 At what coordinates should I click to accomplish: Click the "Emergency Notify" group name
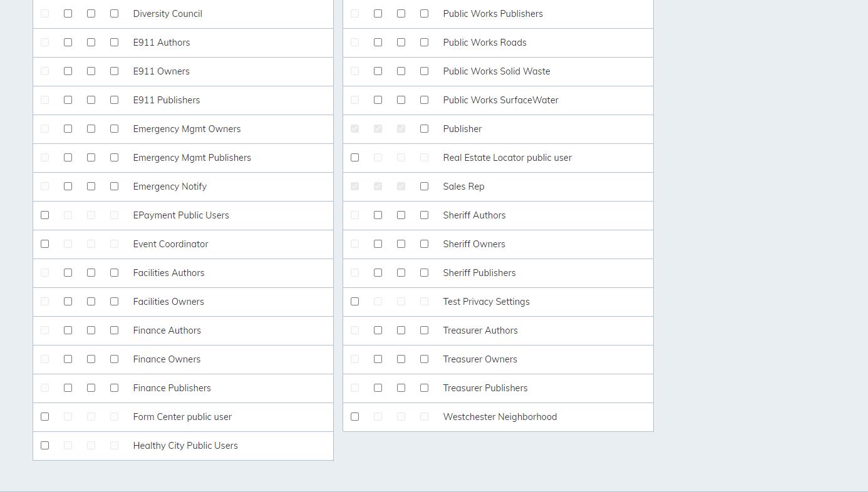[x=170, y=187]
